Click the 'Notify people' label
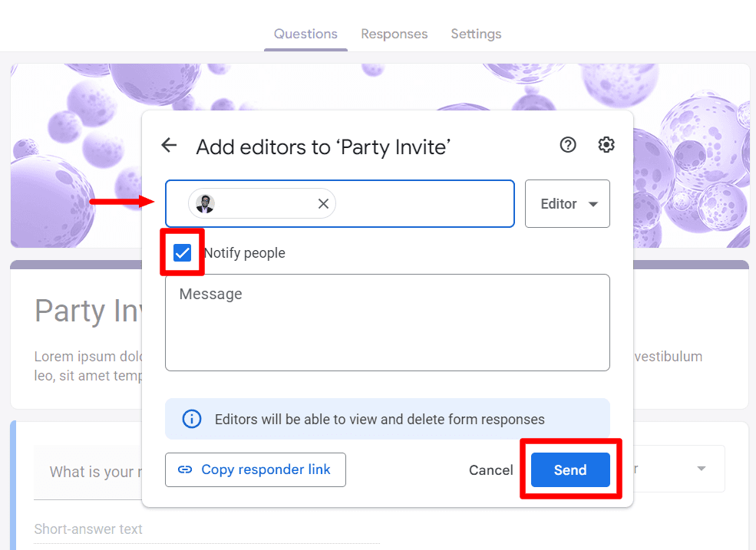Screen dimensions: 756x550 (x=245, y=253)
